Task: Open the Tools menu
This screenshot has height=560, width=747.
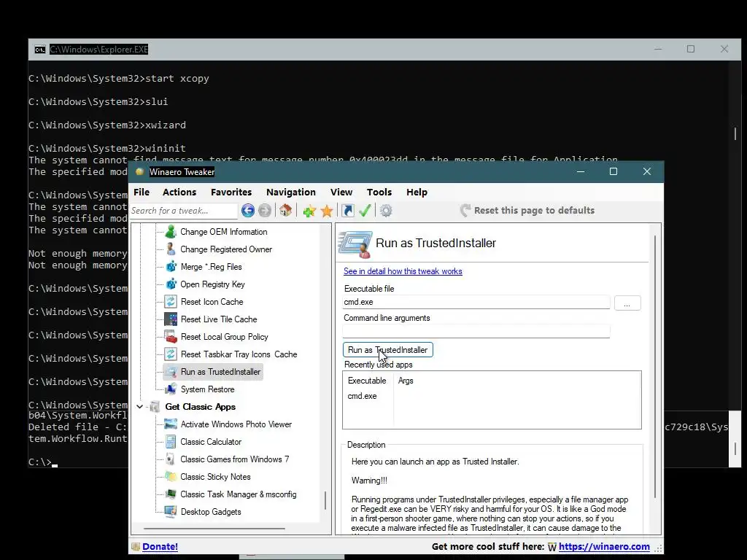Action: tap(379, 192)
